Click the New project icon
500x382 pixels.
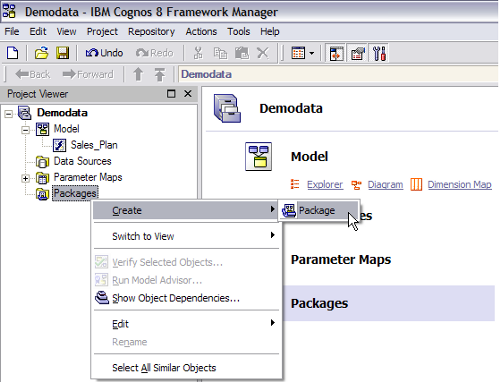(x=13, y=53)
